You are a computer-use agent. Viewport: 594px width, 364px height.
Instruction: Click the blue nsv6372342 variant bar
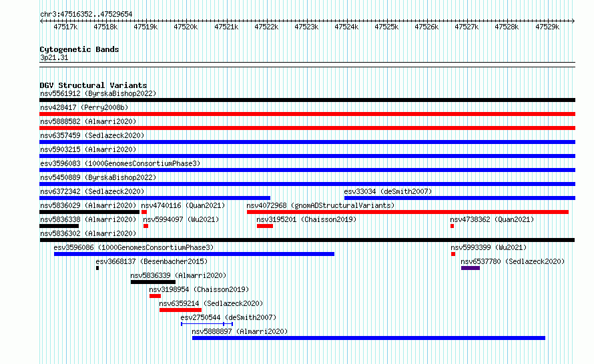coord(155,198)
